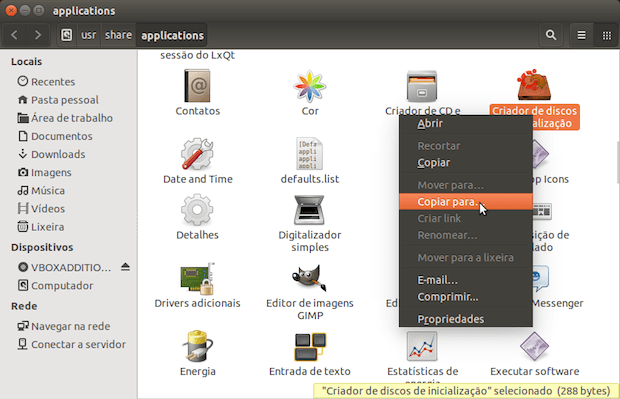620x399 pixels.
Task: Select the Detalhes gear icon
Action: click(197, 210)
